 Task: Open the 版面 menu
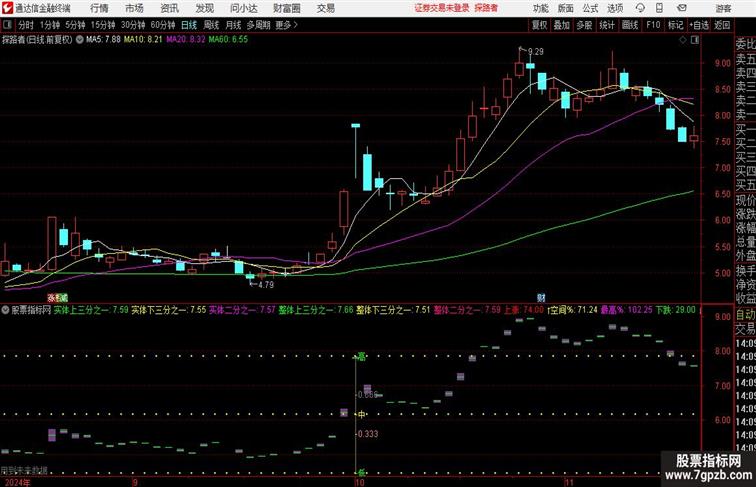(566, 8)
